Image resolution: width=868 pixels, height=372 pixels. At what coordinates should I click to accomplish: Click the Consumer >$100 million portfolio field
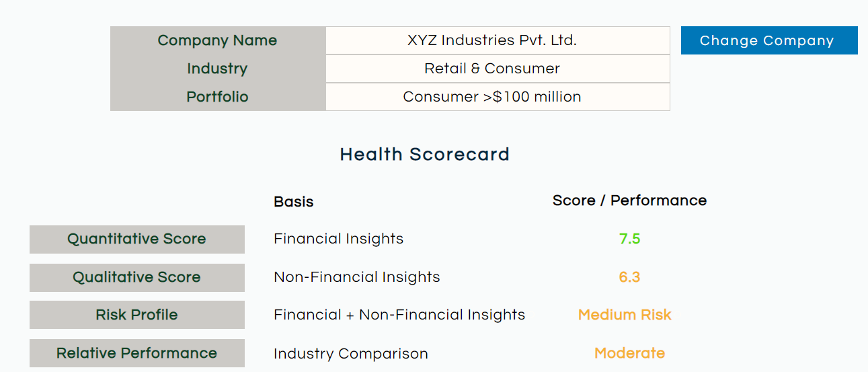[498, 97]
